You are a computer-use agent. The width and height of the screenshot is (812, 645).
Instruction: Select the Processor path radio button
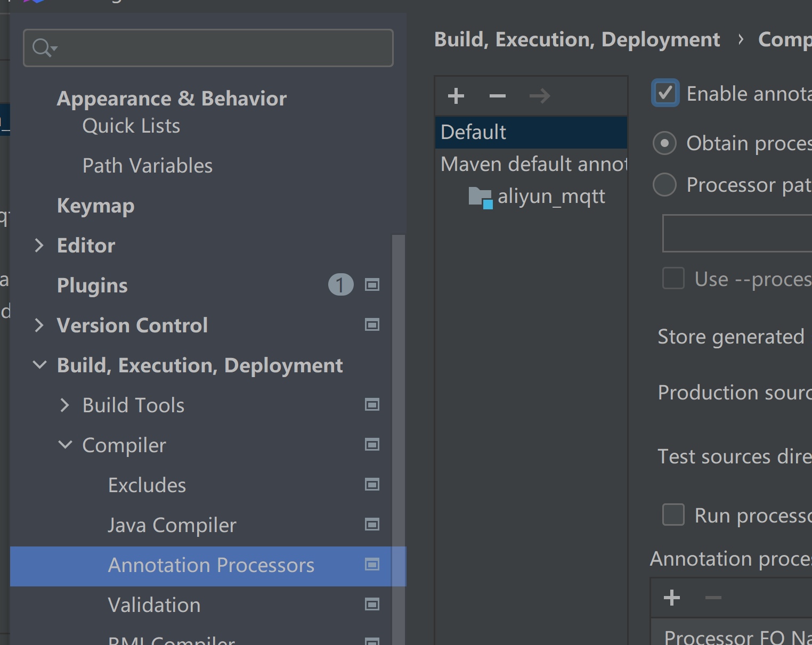pos(664,185)
